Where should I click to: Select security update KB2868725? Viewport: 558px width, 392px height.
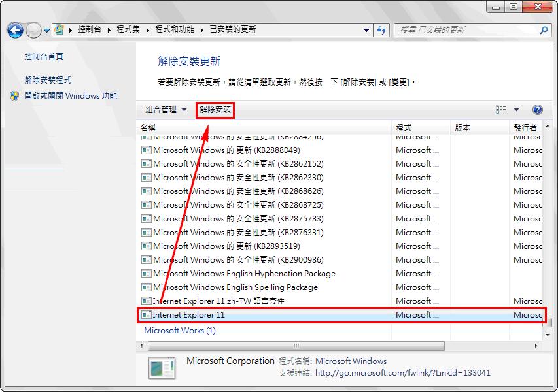click(x=340, y=205)
